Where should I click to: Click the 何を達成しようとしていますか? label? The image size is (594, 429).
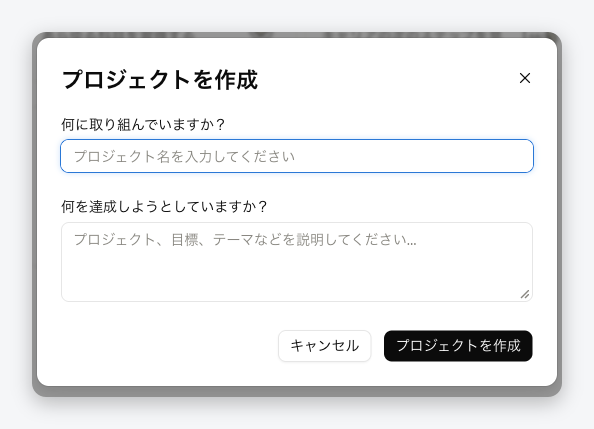(x=164, y=207)
